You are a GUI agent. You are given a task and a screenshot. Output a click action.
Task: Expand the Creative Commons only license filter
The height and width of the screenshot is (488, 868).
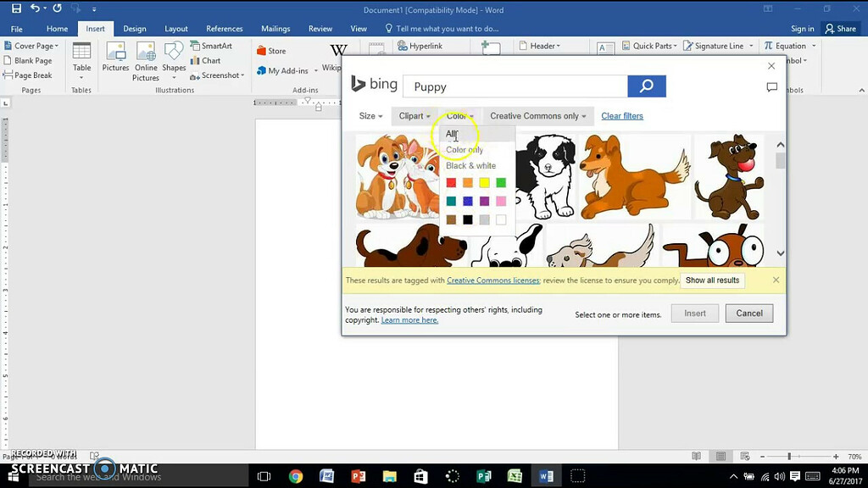pyautogui.click(x=537, y=116)
